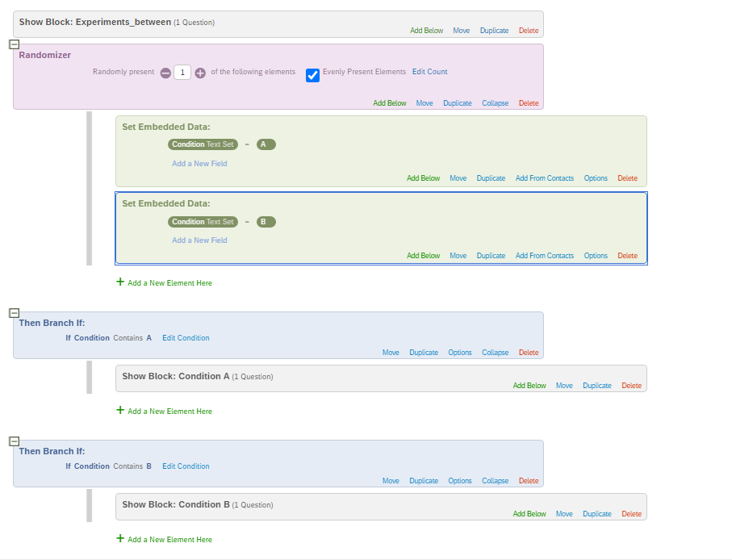Collapse the Condition B branch toggle box
732x560 pixels.
point(14,441)
